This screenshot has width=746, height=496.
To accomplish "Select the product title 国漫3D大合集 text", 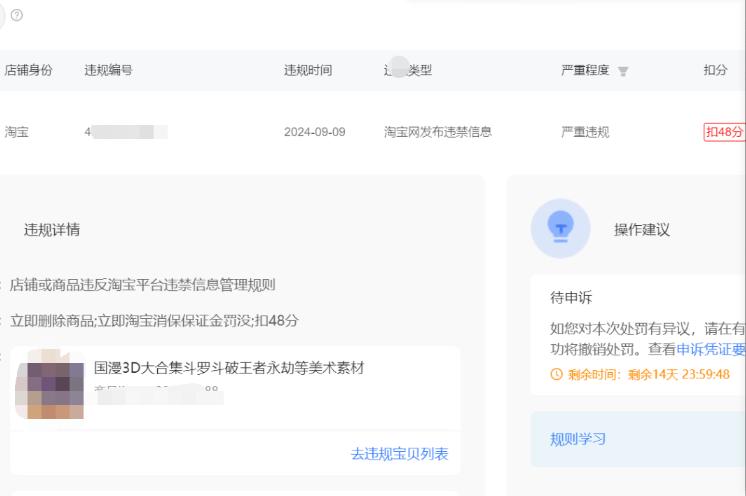I will pyautogui.click(x=229, y=368).
